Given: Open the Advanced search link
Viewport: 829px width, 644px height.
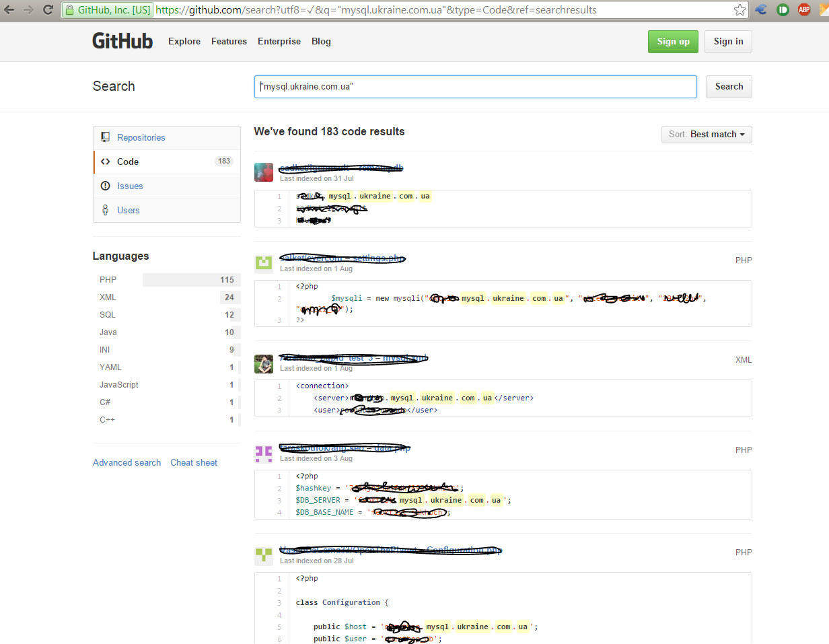Looking at the screenshot, I should tap(127, 462).
